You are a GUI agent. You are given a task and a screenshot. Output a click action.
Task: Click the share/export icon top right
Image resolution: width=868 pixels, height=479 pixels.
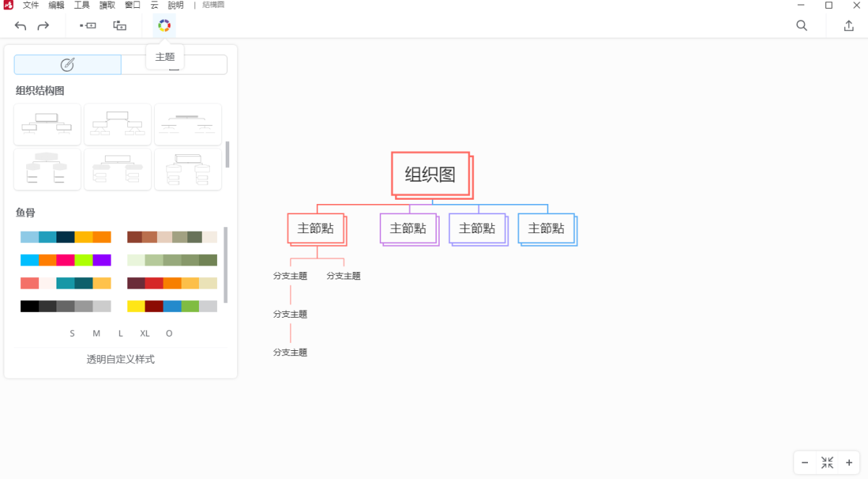[848, 25]
